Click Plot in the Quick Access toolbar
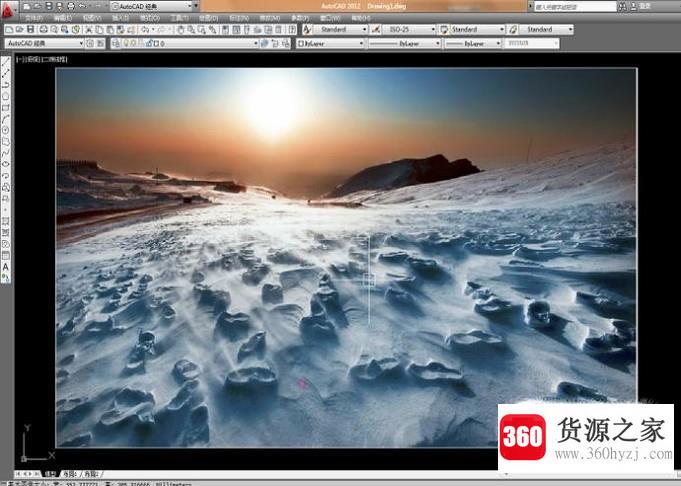Image resolution: width=681 pixels, height=486 pixels. coord(71,6)
